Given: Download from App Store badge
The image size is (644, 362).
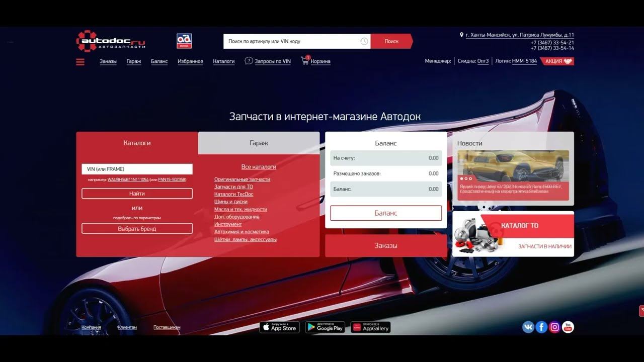Looking at the screenshot, I should [279, 327].
